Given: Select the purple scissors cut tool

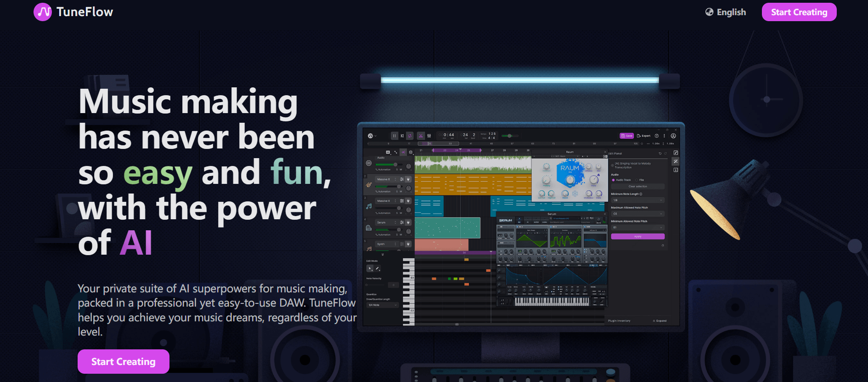Looking at the screenshot, I should pos(421,136).
